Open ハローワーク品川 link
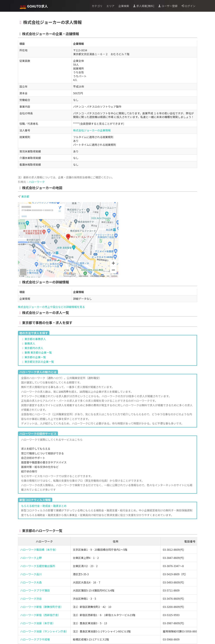 pyautogui.click(x=31, y=574)
